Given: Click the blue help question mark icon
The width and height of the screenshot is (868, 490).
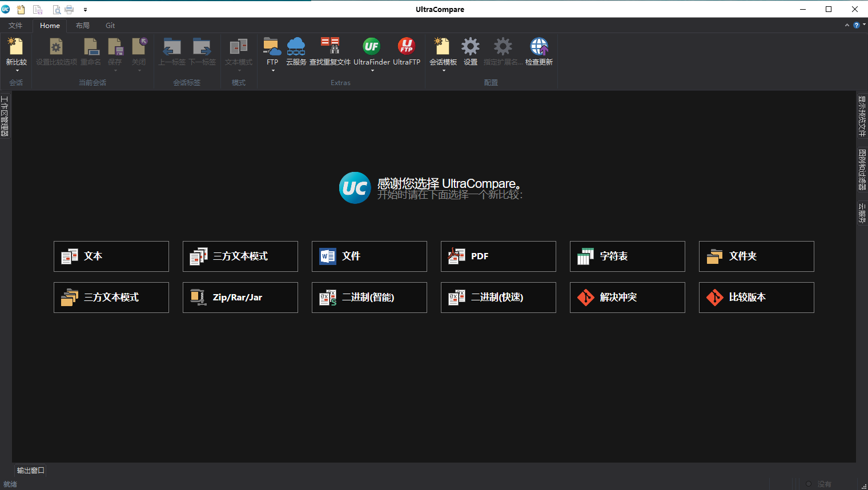Looking at the screenshot, I should pos(856,25).
